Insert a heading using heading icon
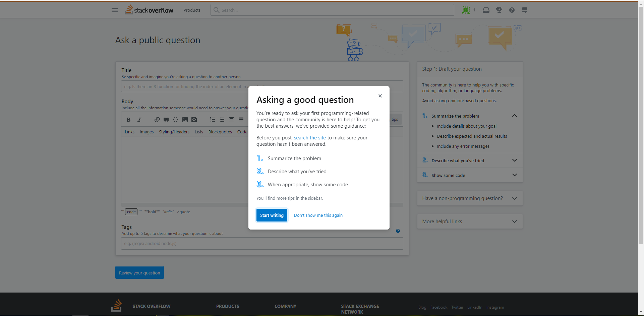 (231, 120)
